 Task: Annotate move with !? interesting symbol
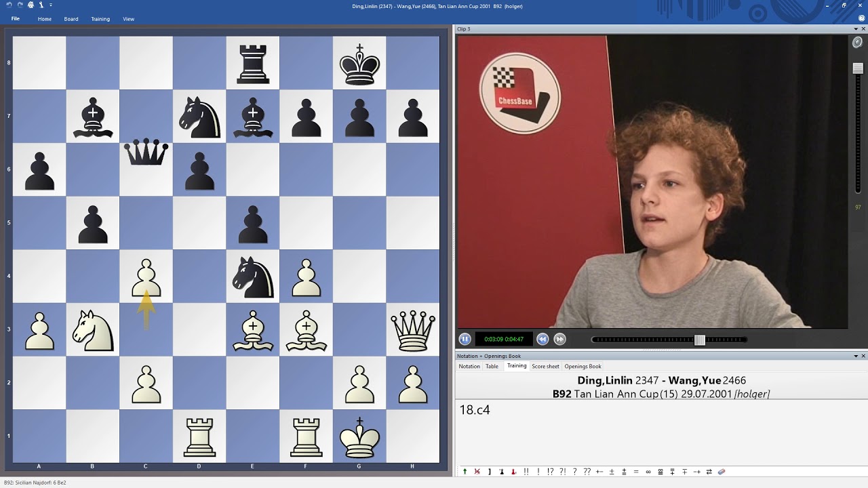pos(550,472)
